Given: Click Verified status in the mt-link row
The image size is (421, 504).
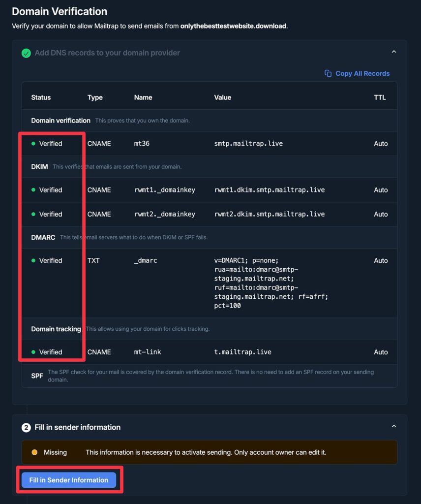Looking at the screenshot, I should (x=47, y=352).
